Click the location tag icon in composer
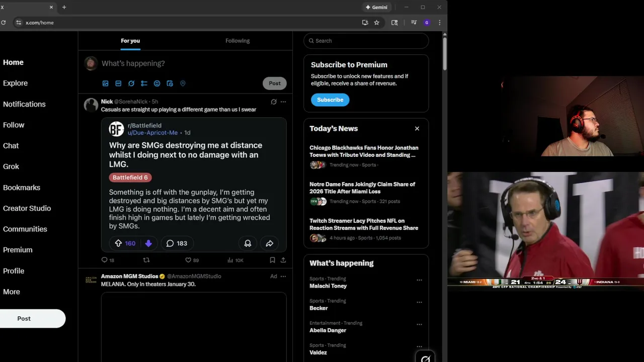The width and height of the screenshot is (644, 362). tap(183, 83)
